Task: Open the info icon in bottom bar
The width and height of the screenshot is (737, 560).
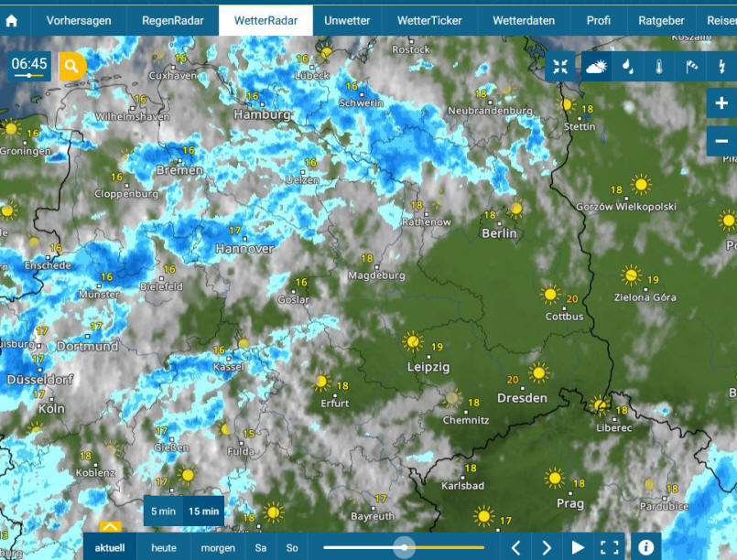Action: [645, 547]
